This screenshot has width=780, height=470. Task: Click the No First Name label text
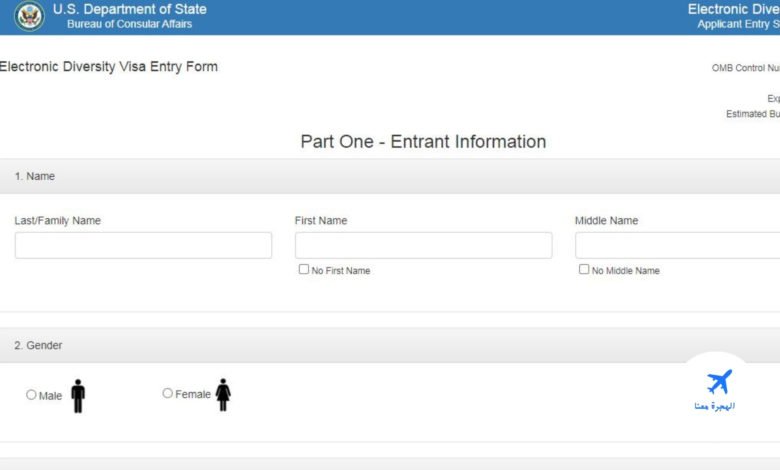pos(341,271)
